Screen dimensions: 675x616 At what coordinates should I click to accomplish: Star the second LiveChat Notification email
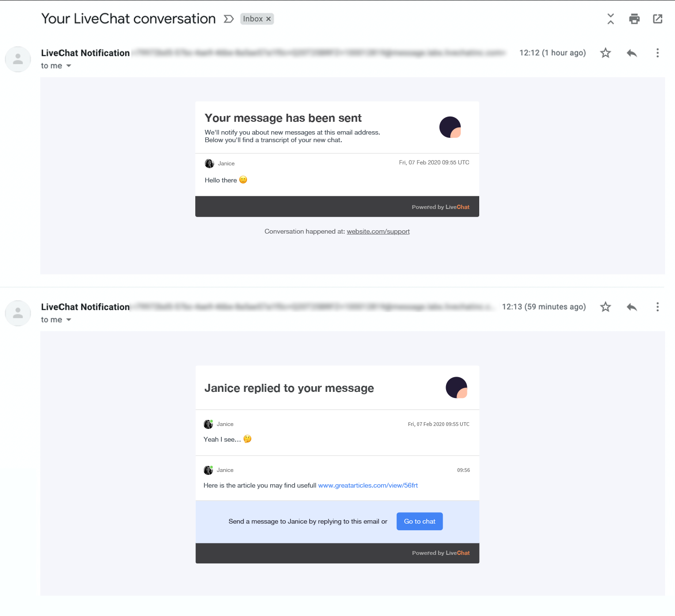605,307
